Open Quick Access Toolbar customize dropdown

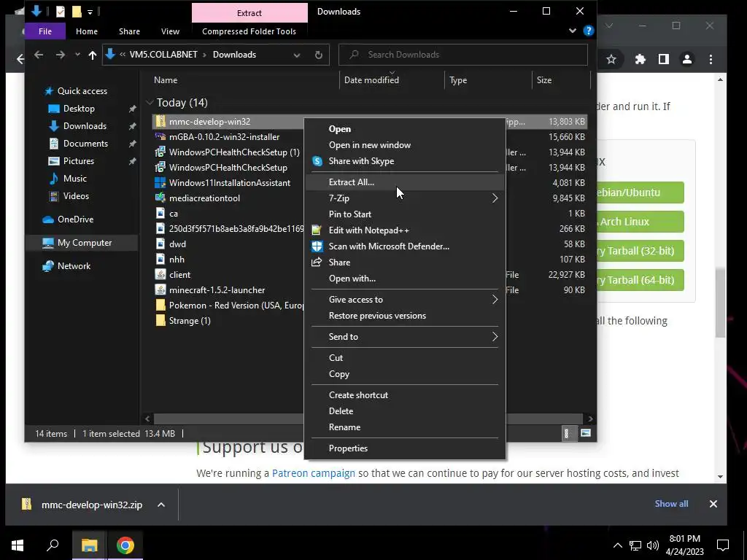pyautogui.click(x=90, y=12)
